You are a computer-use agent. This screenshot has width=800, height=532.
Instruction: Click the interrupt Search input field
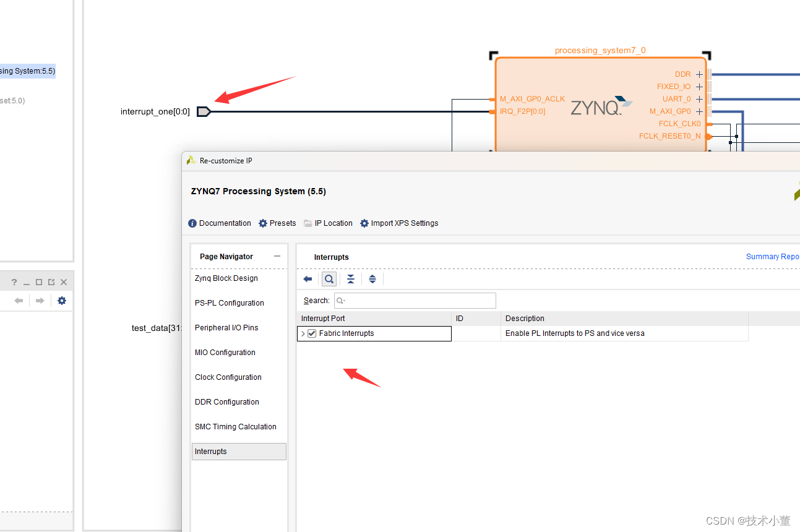point(415,301)
